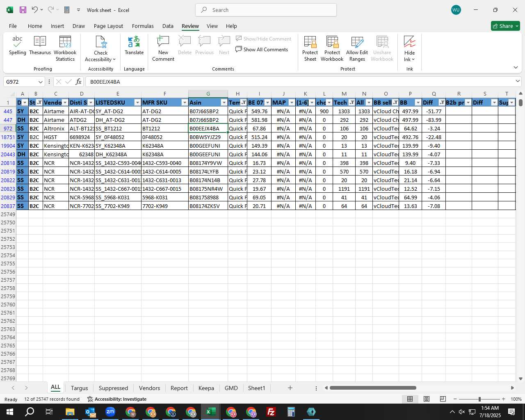Screen dimensions: 525x420
Task: Open the Keepa sheet tab
Action: pos(206,388)
